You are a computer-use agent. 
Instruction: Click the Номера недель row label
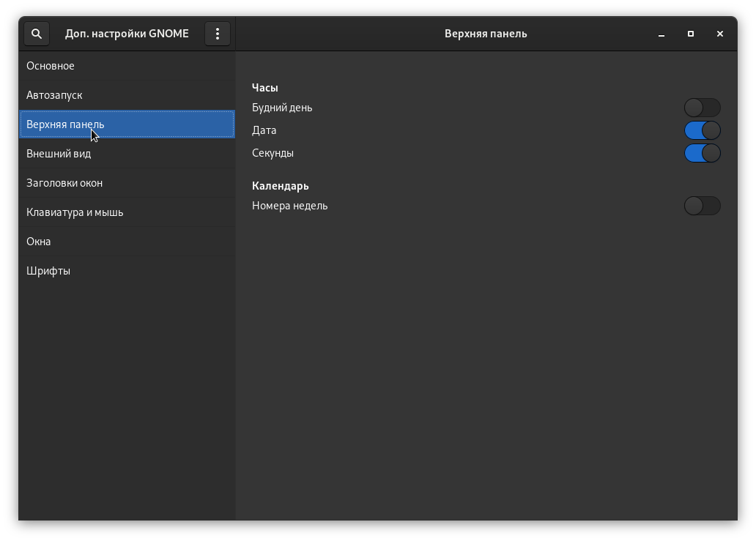[290, 206]
